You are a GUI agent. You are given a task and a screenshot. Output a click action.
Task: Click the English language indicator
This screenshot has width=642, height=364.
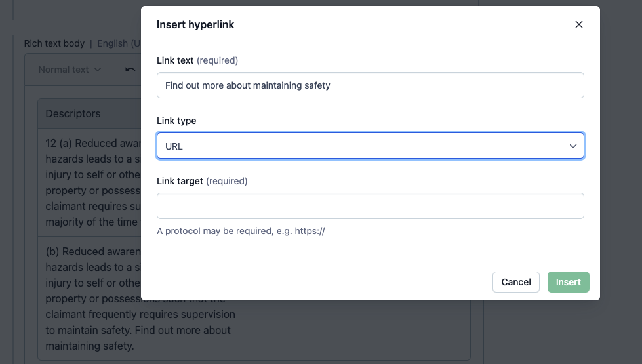click(x=118, y=43)
